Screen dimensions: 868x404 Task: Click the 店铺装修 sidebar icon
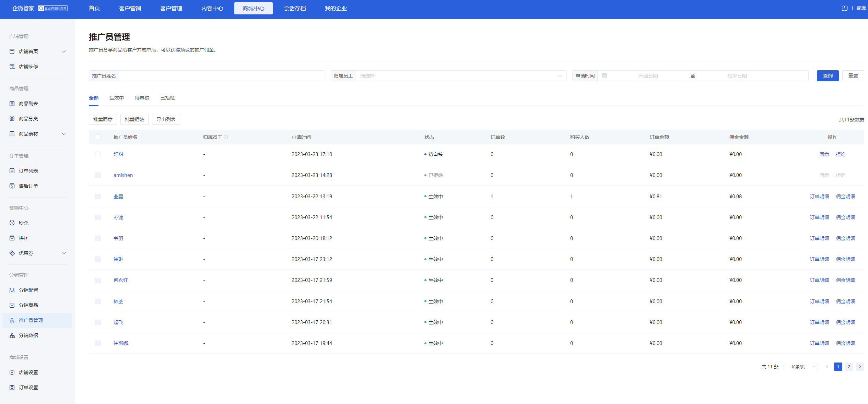(x=12, y=67)
